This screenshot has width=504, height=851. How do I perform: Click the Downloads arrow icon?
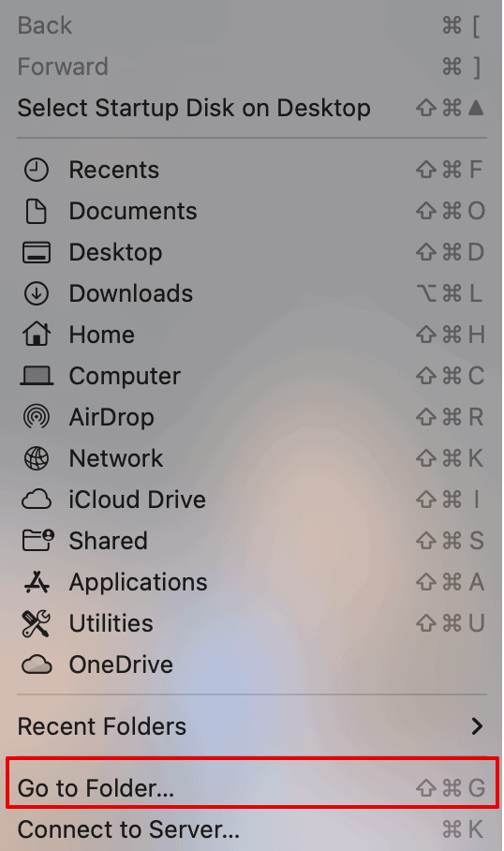tap(37, 294)
